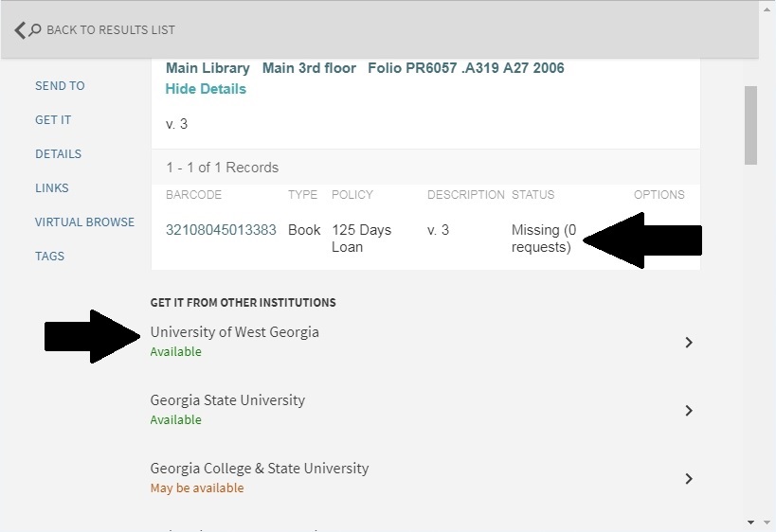Image resolution: width=776 pixels, height=532 pixels.
Task: Select the University of West Georgia name
Action: click(234, 332)
